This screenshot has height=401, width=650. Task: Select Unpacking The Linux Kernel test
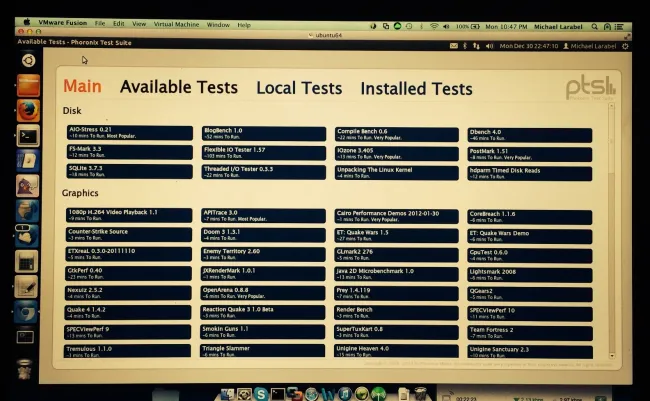point(397,173)
